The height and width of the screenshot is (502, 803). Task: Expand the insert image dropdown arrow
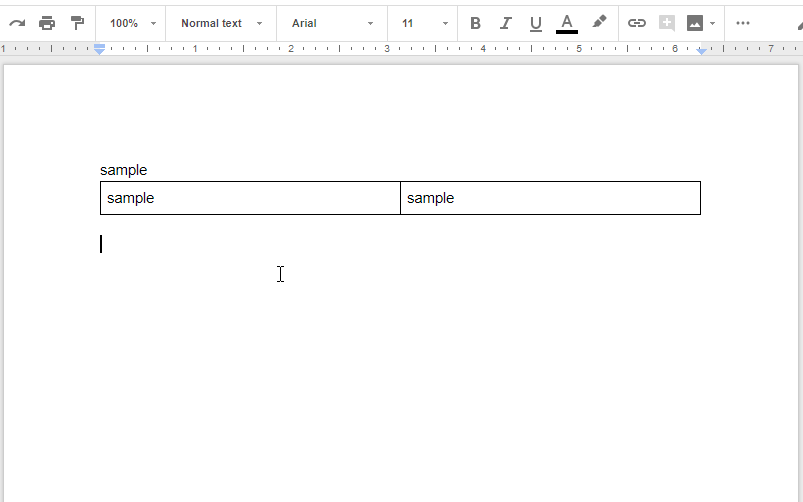tap(712, 23)
